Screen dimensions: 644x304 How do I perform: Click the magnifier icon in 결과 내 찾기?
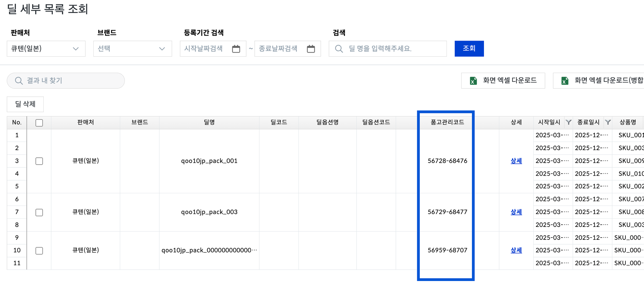[x=19, y=81]
